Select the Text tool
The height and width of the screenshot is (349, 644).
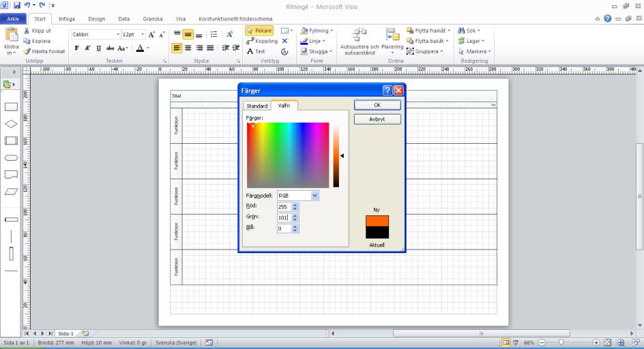pos(256,51)
